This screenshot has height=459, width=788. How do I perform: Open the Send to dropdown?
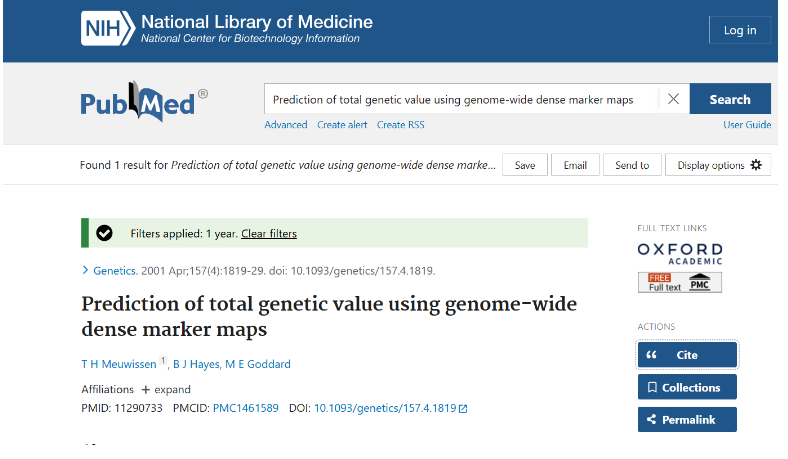click(632, 165)
